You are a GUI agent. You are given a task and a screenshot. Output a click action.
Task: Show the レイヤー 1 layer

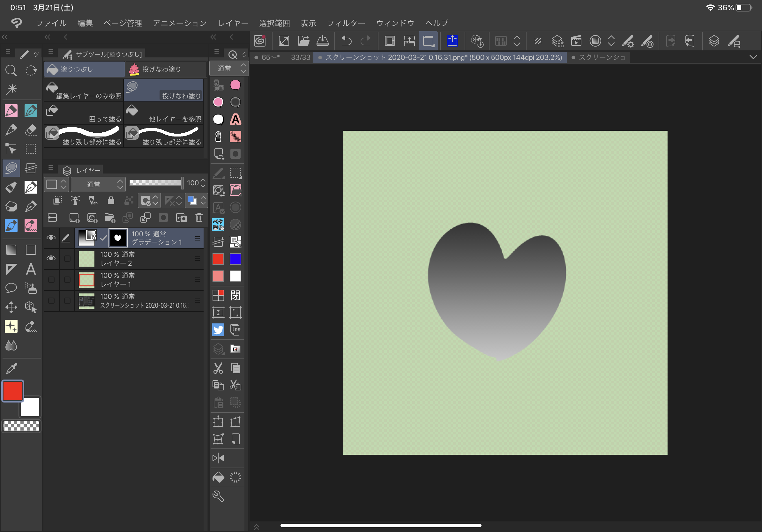tap(51, 280)
